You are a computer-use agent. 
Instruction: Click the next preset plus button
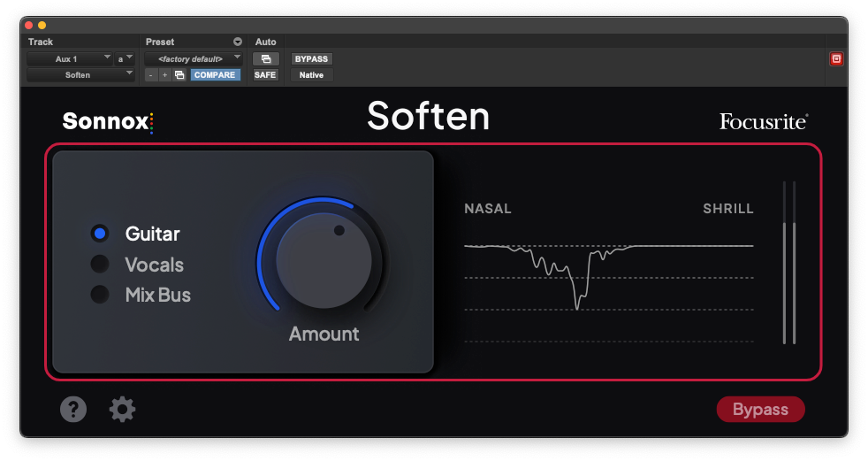click(164, 75)
